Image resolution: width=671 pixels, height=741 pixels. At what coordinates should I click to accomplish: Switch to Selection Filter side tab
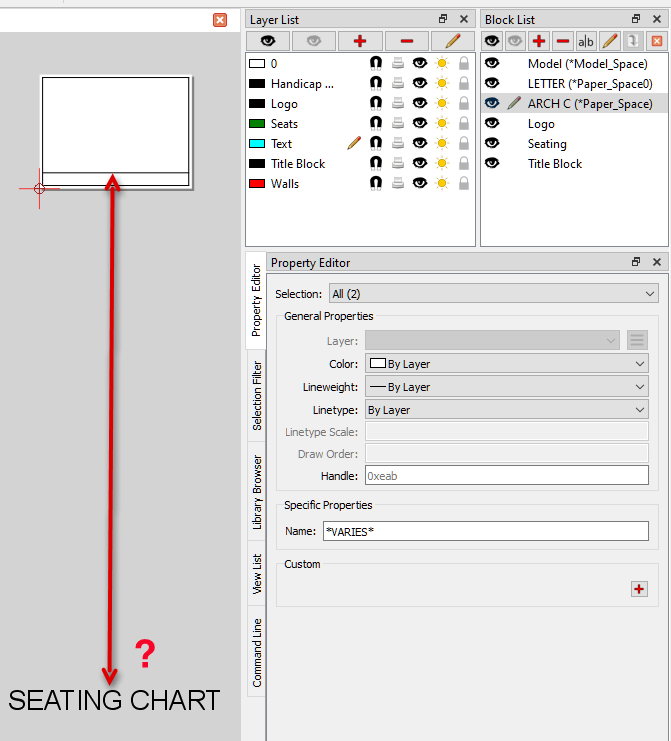pos(257,396)
